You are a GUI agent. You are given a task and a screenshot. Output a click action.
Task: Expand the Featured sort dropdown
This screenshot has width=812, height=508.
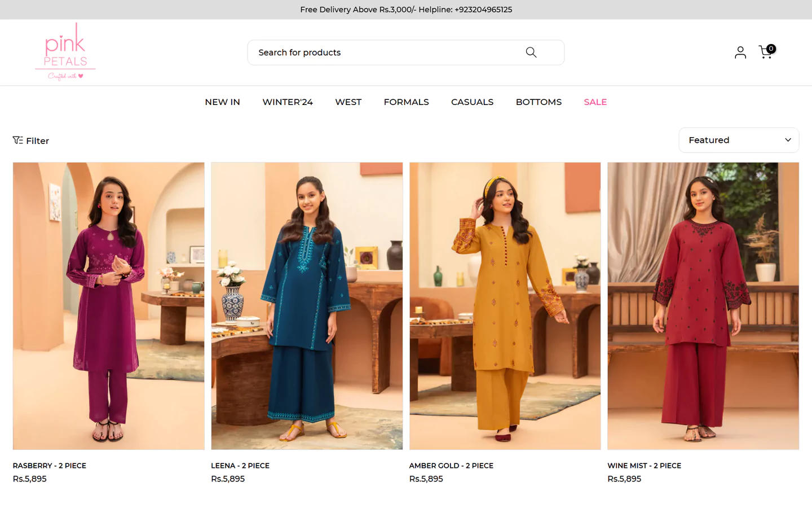(738, 140)
